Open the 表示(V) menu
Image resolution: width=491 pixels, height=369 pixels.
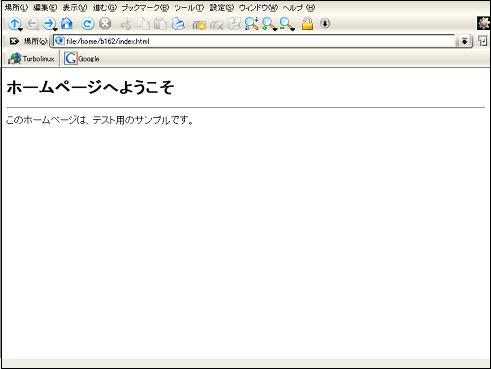tap(75, 8)
